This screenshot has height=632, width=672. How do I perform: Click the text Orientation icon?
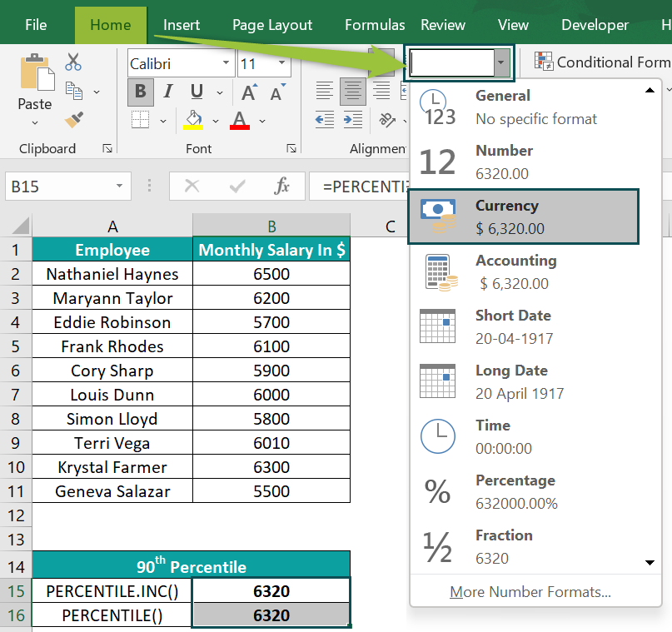coord(387,120)
